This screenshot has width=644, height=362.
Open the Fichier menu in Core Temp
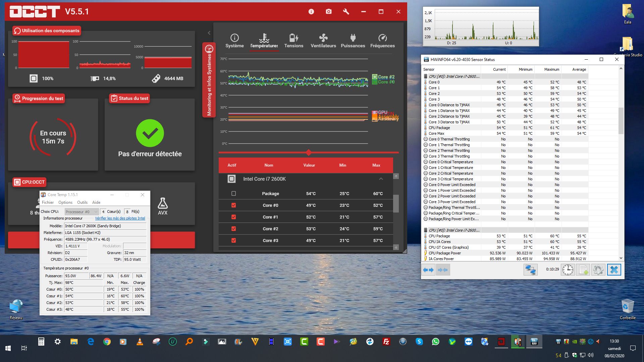pyautogui.click(x=48, y=202)
